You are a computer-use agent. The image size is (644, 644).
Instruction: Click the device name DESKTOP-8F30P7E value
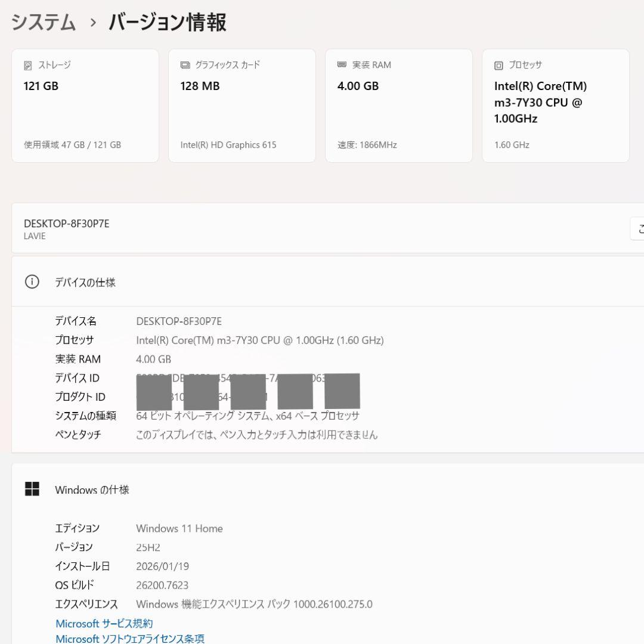click(x=179, y=321)
